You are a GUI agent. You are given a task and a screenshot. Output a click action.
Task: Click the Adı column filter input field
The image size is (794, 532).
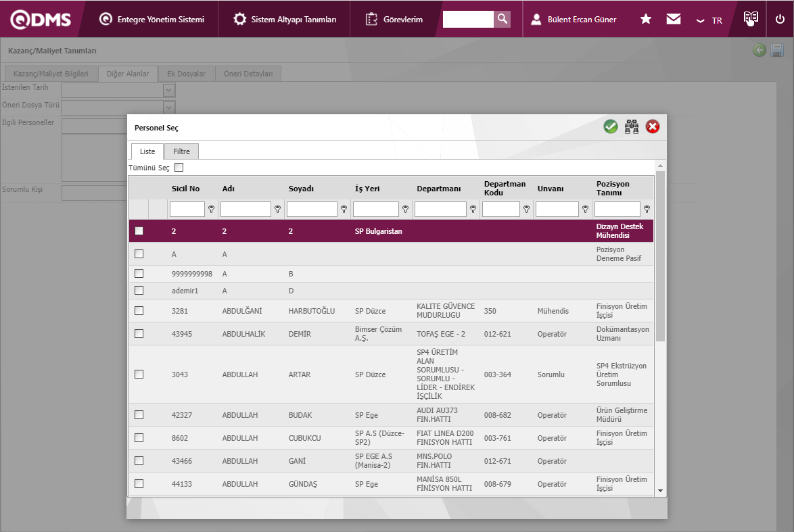245,210
